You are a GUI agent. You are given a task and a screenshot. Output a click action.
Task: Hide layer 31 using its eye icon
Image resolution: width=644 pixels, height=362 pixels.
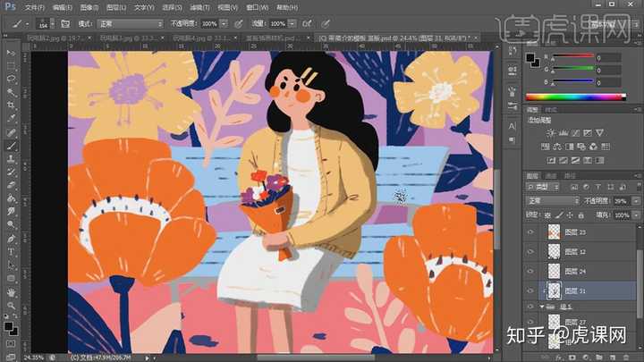coord(530,290)
